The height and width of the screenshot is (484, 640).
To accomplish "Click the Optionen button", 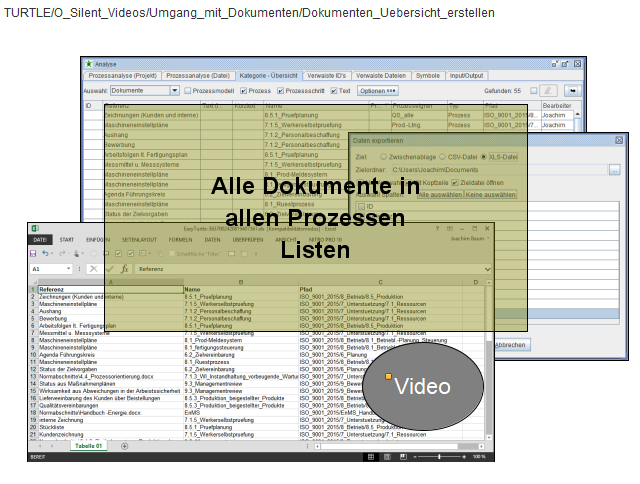I will [x=378, y=91].
